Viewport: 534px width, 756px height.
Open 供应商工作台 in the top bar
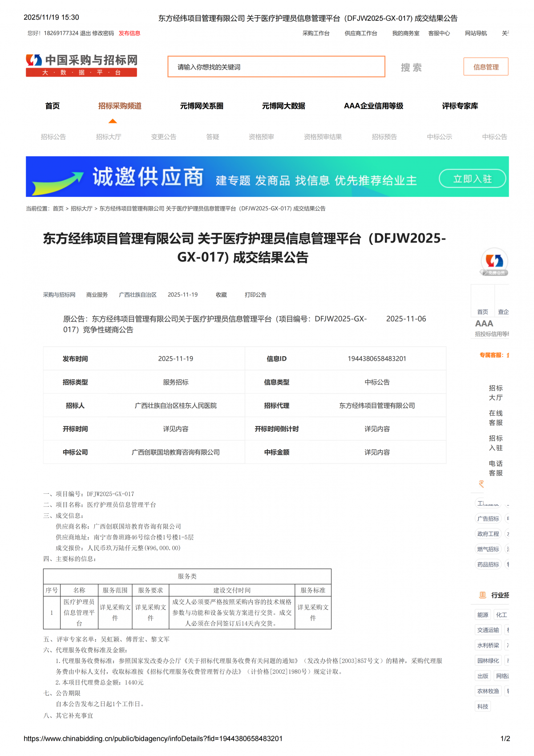pyautogui.click(x=361, y=33)
